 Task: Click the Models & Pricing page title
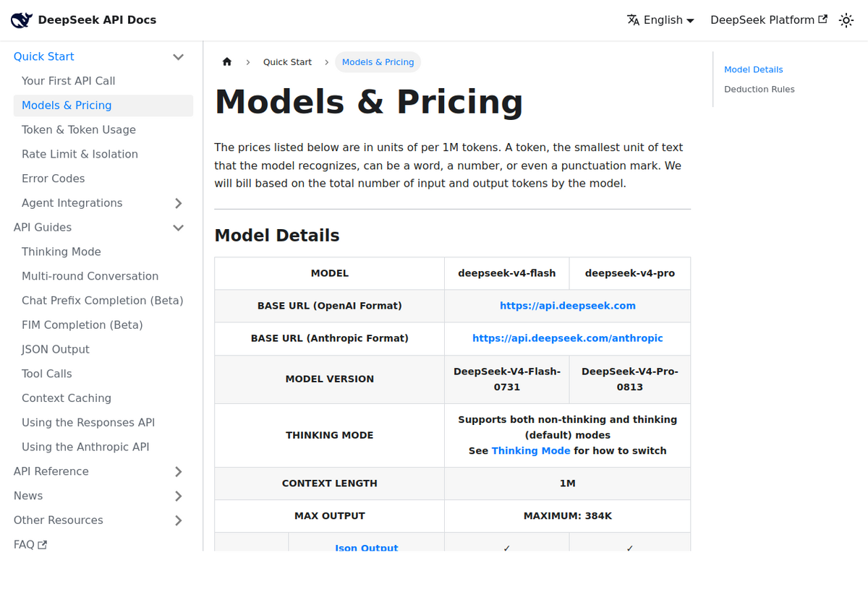369,102
